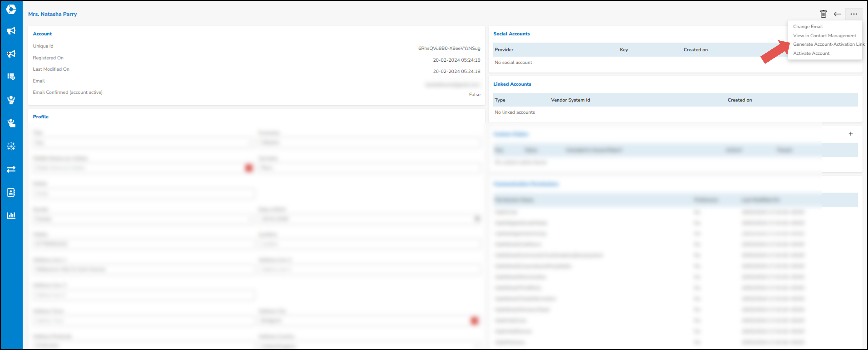868x350 pixels.
Task: Click the Last Modified On label
Action: tap(51, 69)
